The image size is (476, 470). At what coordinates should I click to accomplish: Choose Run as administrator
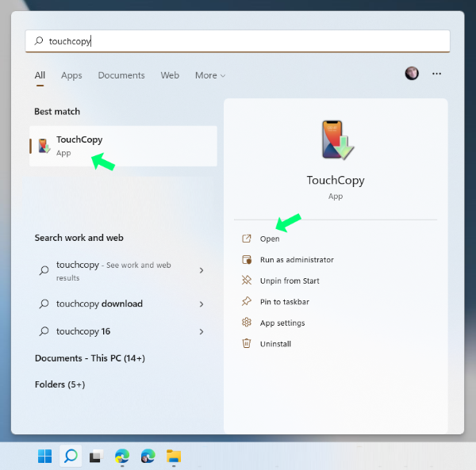pos(297,259)
